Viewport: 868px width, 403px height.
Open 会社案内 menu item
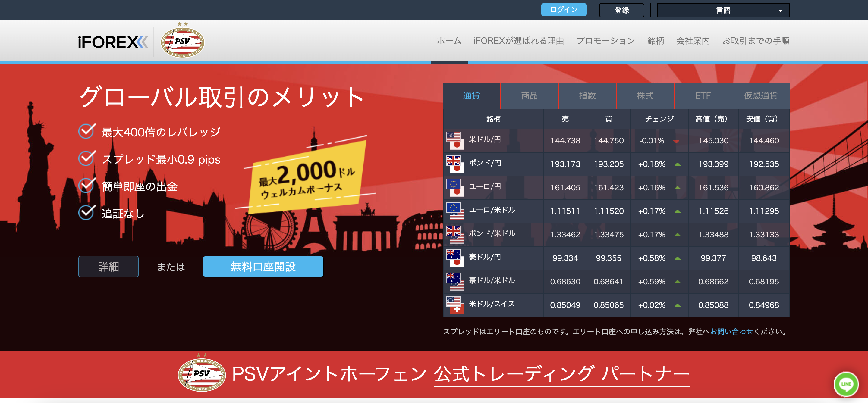693,41
